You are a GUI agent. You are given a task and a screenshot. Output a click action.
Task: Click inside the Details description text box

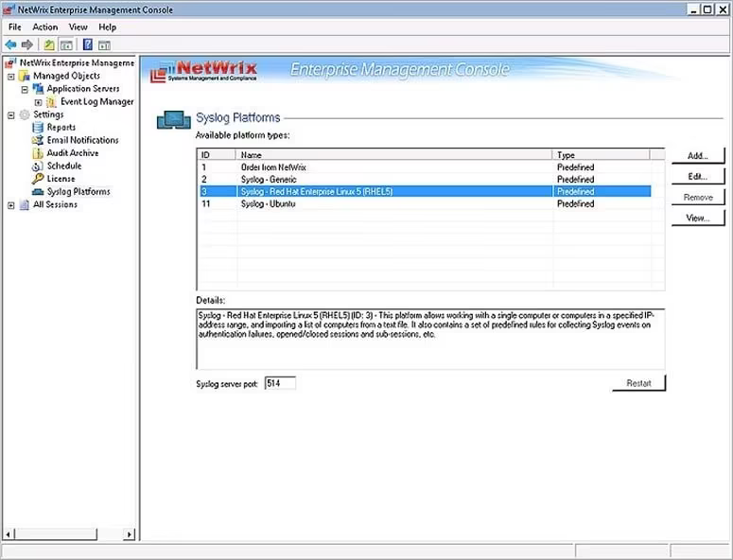(x=430, y=340)
